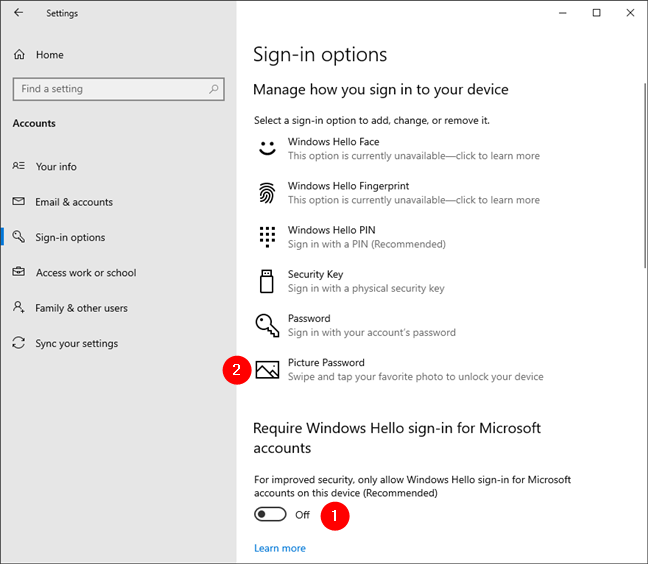
Task: Click the Home house icon
Action: 19,55
